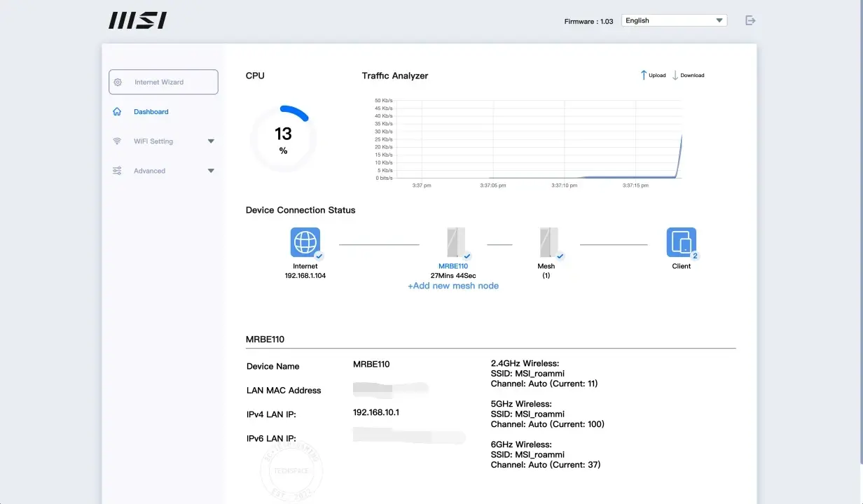Expand the WiFi Setting arrow
This screenshot has height=504, width=863.
211,141
